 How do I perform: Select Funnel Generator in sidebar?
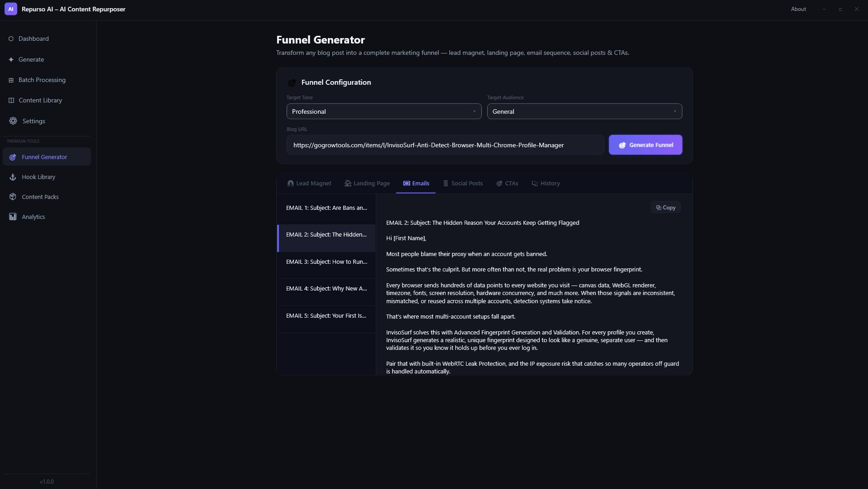tap(47, 157)
